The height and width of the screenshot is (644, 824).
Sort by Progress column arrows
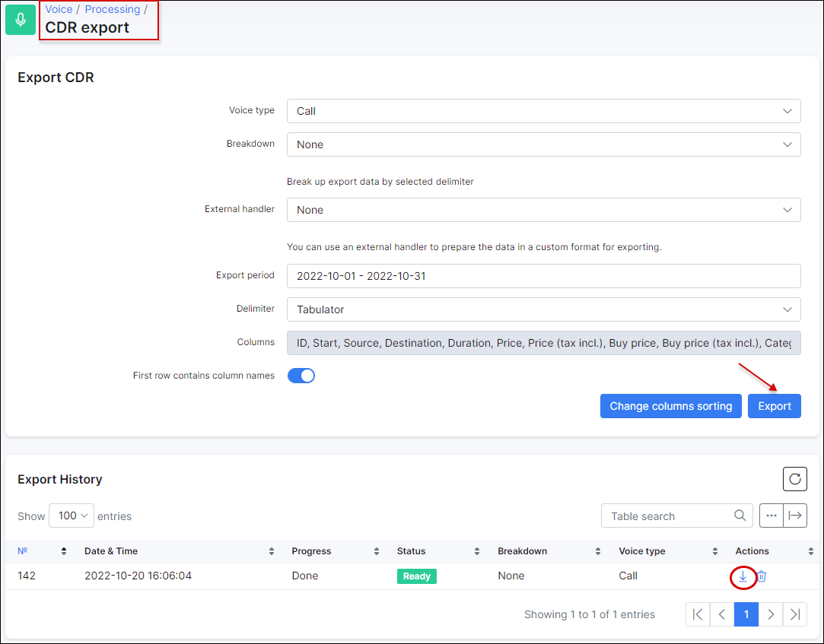click(x=377, y=551)
